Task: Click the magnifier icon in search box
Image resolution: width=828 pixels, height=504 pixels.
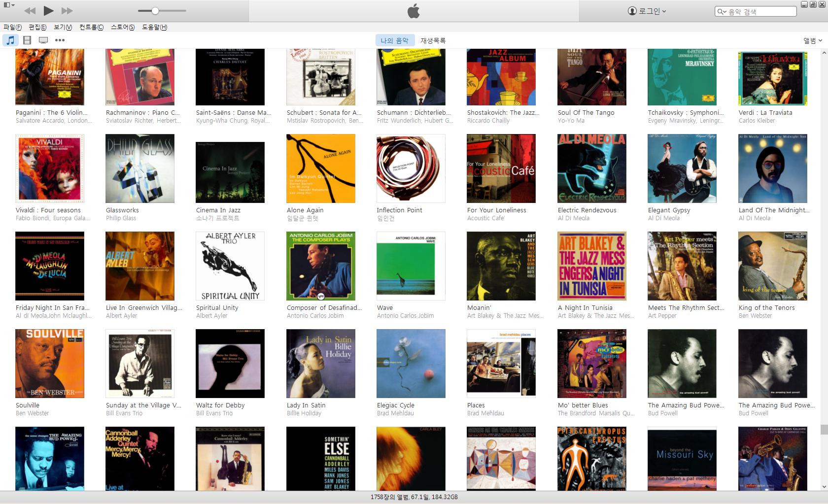Action: click(722, 11)
